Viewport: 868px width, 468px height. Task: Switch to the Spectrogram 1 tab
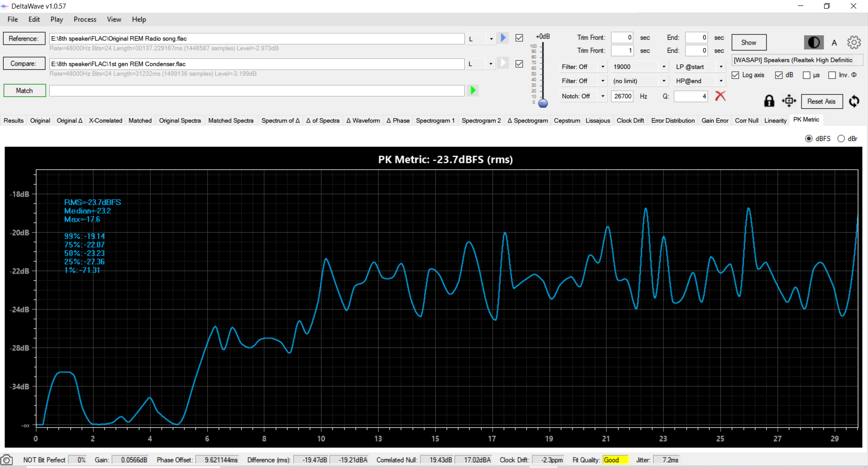[x=435, y=120]
